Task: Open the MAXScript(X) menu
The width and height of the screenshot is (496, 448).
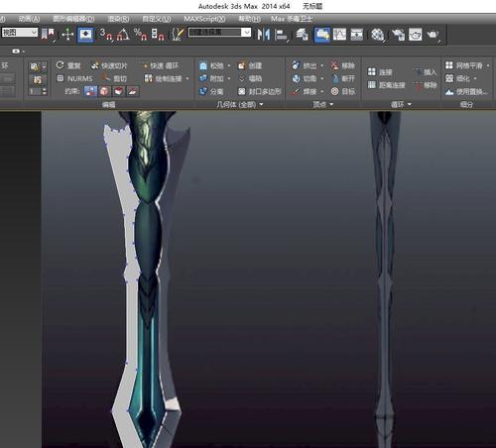Action: [204, 19]
